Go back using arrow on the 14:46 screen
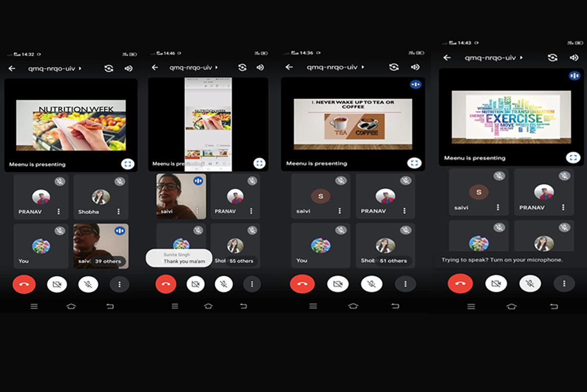Viewport: 587px width, 392px height. (155, 67)
